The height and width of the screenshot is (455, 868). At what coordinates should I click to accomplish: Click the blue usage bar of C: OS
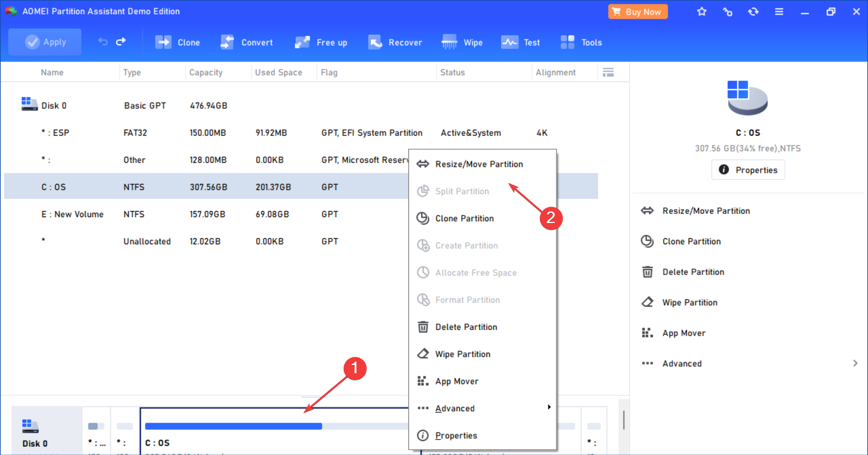[x=233, y=426]
